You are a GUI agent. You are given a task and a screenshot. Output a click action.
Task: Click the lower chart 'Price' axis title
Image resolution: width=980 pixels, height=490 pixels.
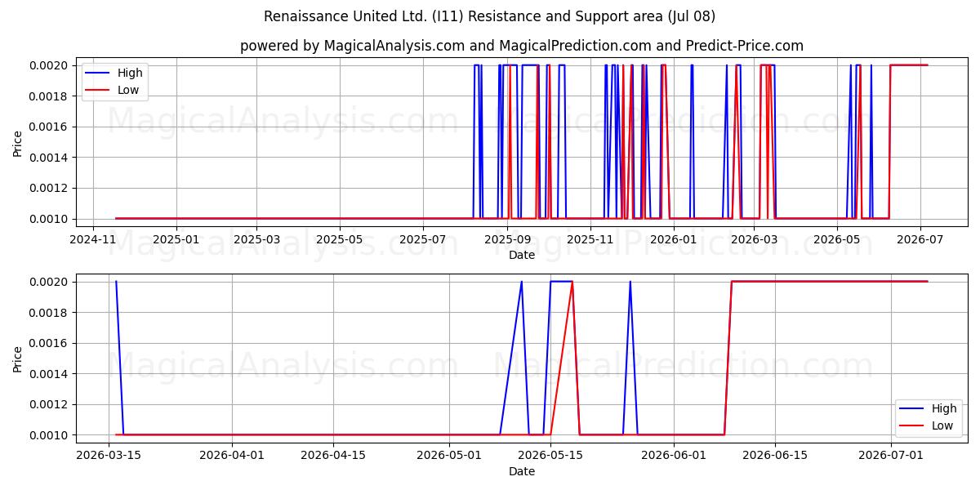pyautogui.click(x=18, y=359)
